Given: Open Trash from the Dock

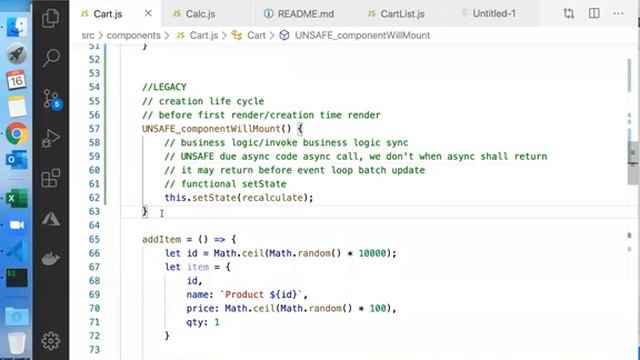Looking at the screenshot, I should pos(16,343).
